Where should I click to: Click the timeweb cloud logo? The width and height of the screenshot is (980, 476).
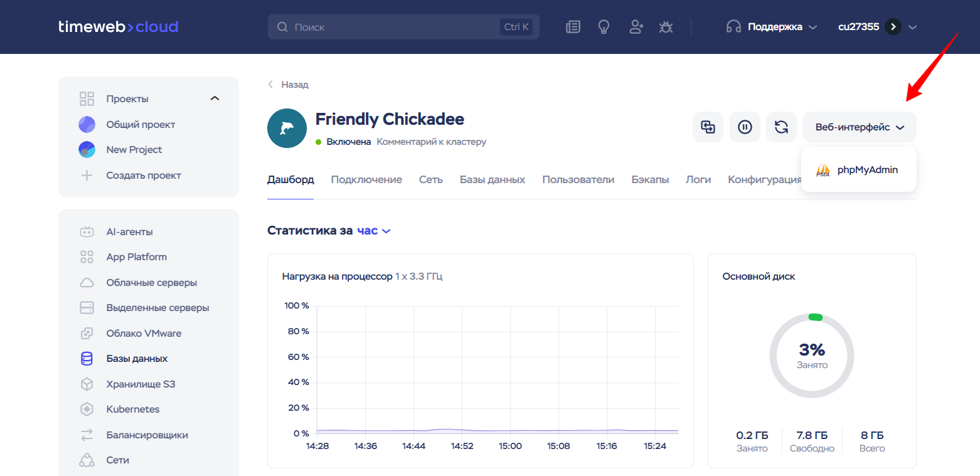click(118, 27)
